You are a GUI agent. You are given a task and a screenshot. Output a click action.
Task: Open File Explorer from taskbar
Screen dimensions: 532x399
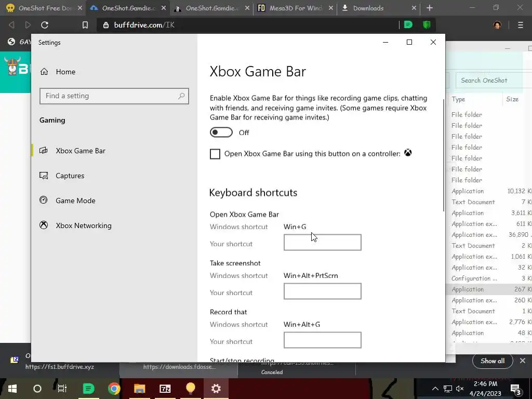[139, 389]
